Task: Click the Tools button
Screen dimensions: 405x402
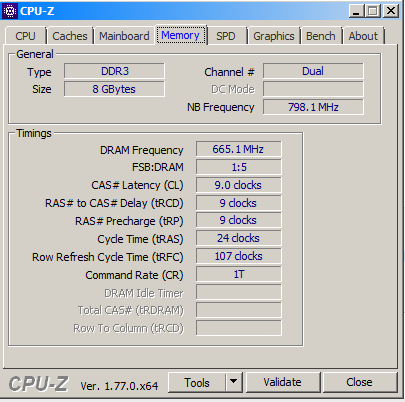Action: pos(197,382)
